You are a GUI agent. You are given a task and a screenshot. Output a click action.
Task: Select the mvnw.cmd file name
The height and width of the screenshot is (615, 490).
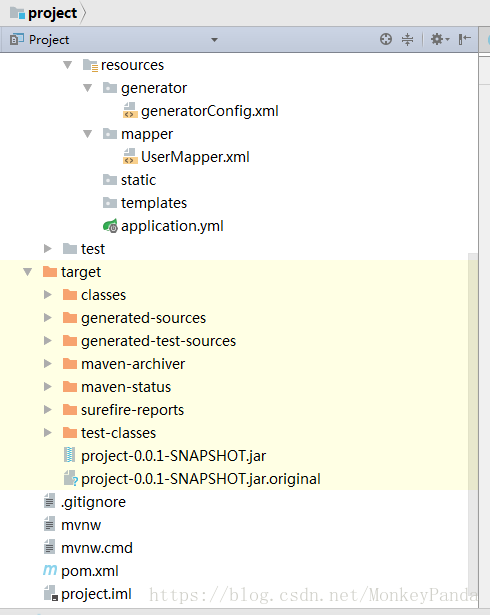pos(97,548)
